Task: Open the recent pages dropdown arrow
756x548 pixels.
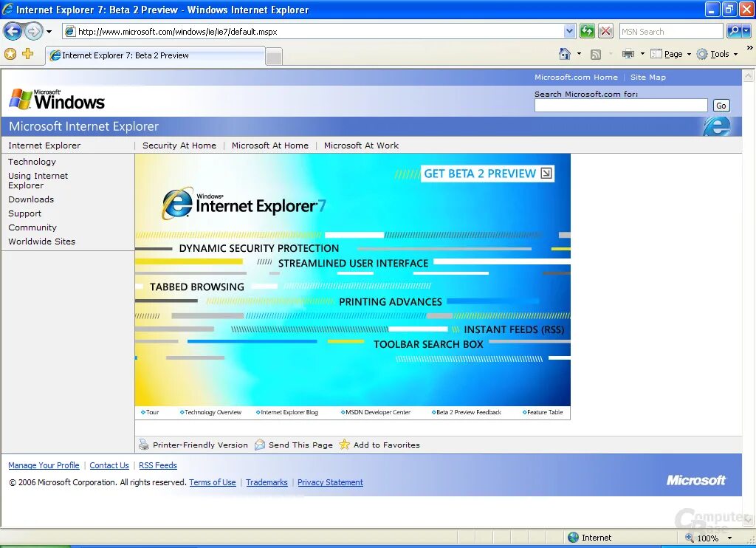Action: [x=49, y=32]
